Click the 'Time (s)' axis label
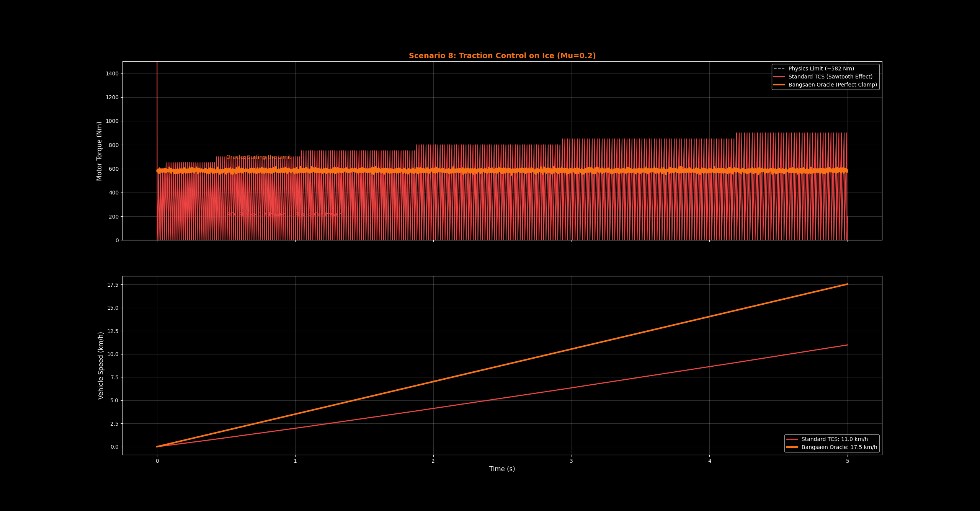The width and height of the screenshot is (980, 511). pyautogui.click(x=502, y=469)
